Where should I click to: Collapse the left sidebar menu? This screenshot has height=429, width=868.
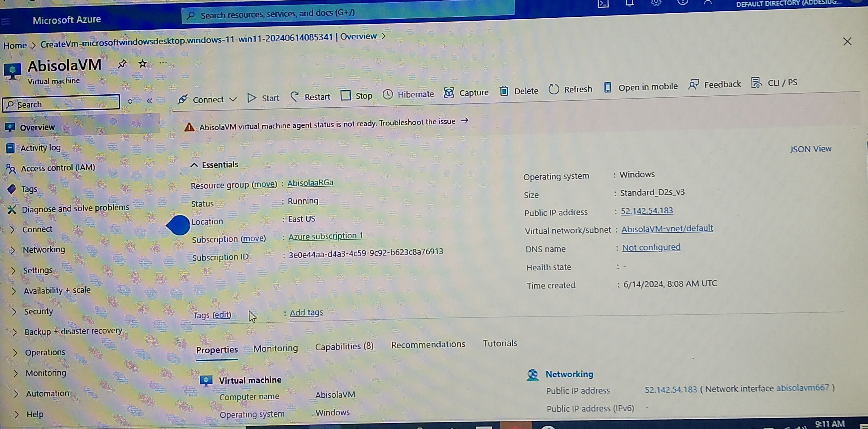(149, 101)
